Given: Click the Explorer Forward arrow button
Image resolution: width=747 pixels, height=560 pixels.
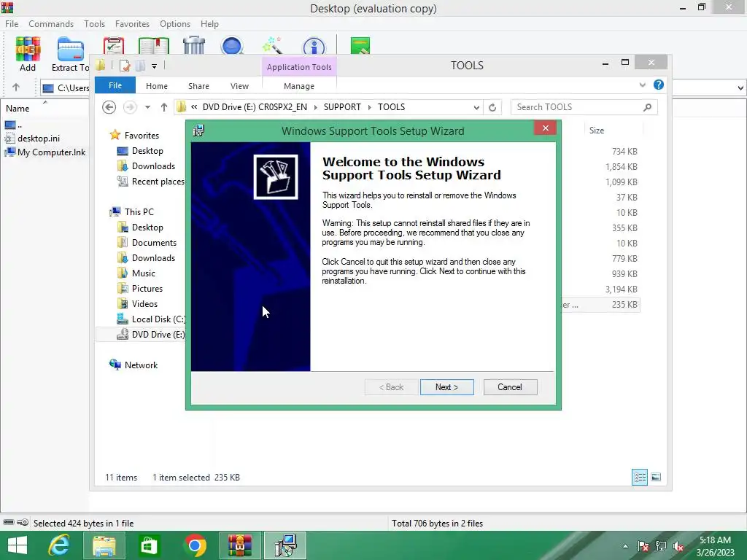Looking at the screenshot, I should click(130, 107).
